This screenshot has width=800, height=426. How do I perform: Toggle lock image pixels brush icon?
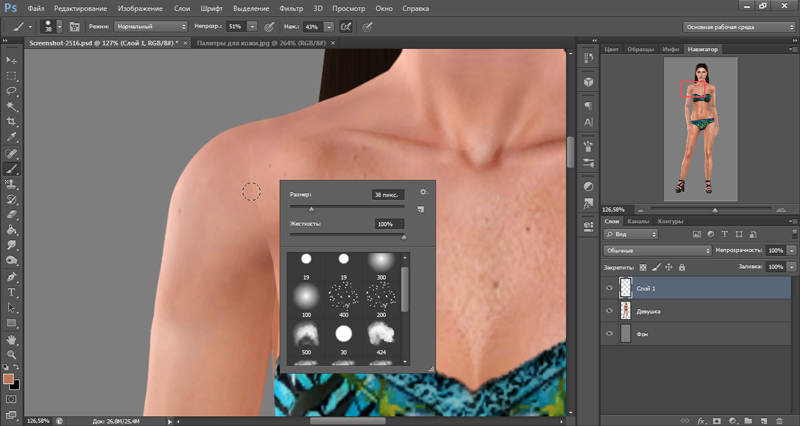pyautogui.click(x=656, y=267)
